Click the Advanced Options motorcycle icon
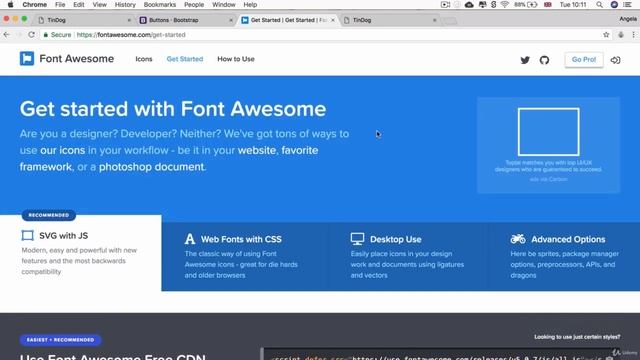 pos(518,239)
